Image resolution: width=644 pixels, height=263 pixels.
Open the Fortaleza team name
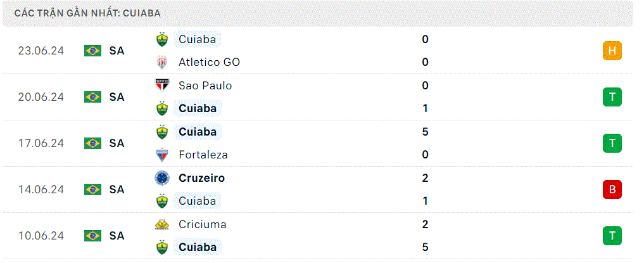pos(203,155)
